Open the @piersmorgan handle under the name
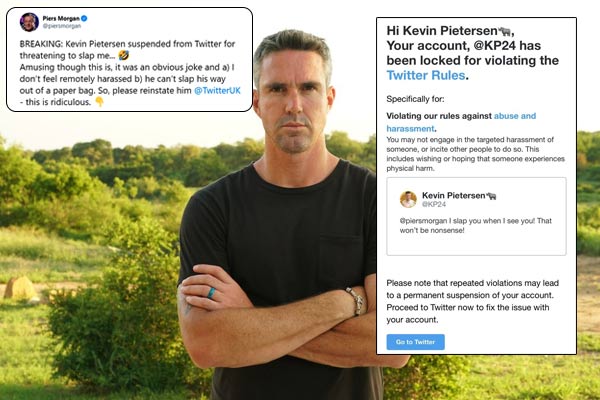The image size is (600, 400). 62,26
